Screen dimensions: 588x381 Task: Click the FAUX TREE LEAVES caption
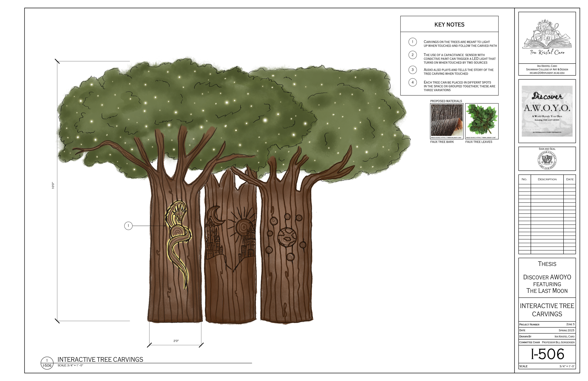(x=479, y=142)
